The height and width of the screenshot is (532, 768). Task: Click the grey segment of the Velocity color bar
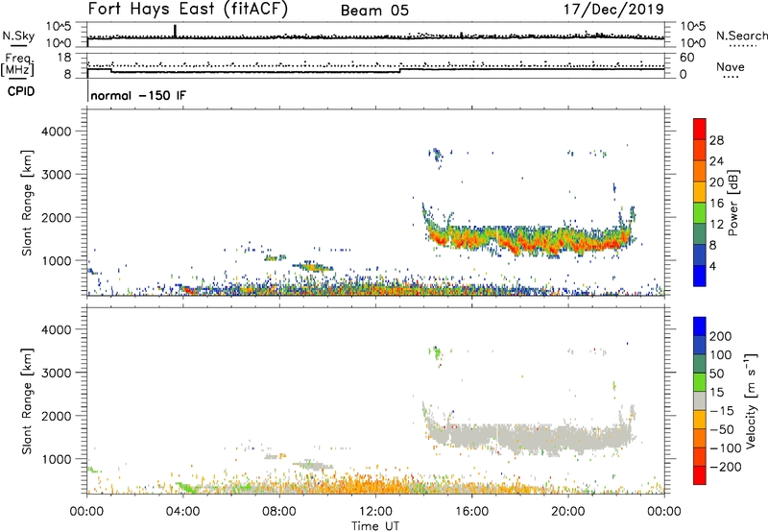(x=700, y=400)
